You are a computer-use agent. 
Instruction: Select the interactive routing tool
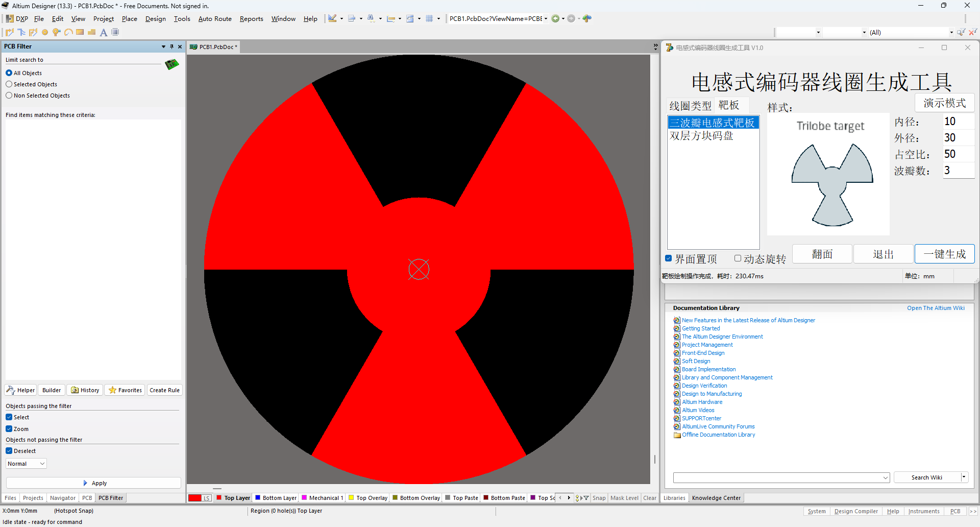pyautogui.click(x=10, y=32)
